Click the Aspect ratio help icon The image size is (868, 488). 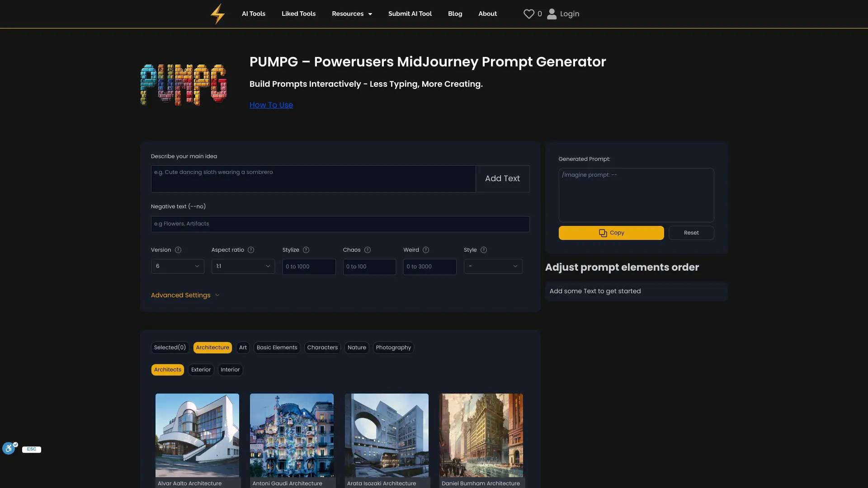click(251, 250)
